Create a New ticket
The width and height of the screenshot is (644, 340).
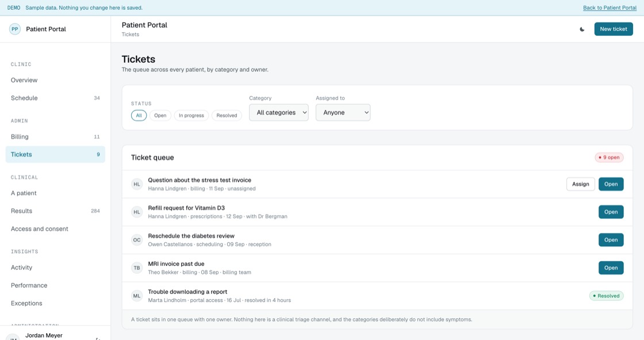(613, 29)
